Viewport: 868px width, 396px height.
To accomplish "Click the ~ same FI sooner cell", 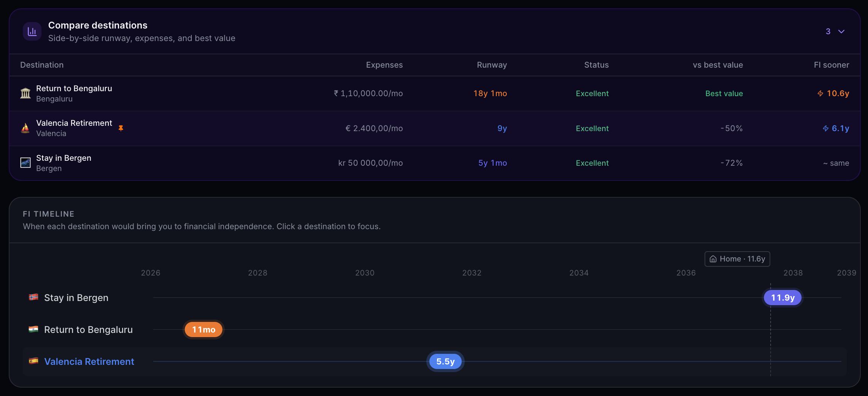I will pyautogui.click(x=836, y=163).
